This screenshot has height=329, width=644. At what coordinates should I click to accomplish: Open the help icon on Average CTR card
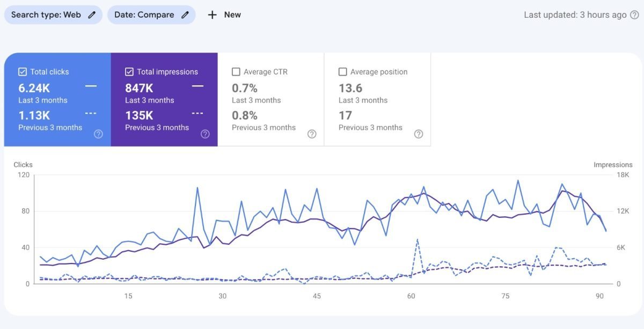(x=312, y=134)
